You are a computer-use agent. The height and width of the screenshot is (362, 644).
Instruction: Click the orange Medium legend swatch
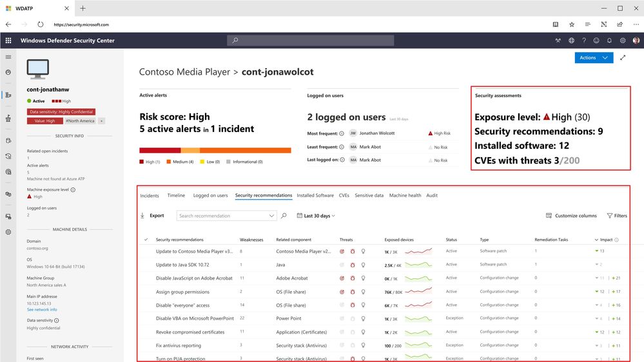point(169,162)
